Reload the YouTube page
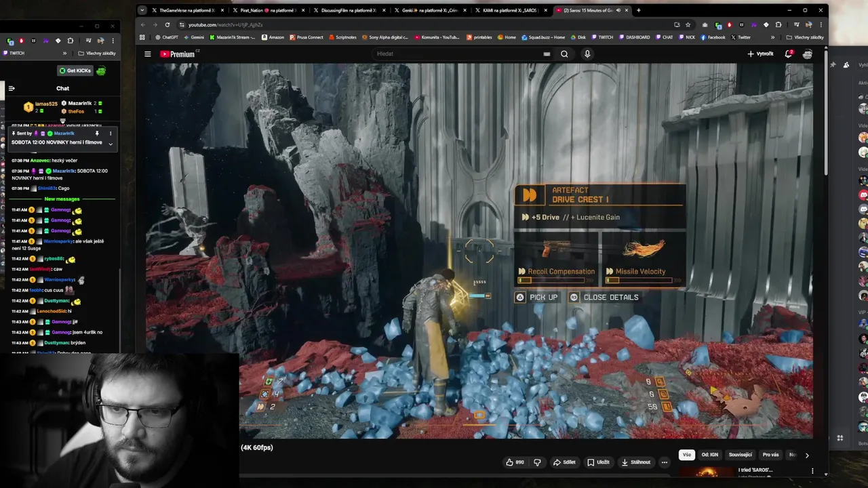Image resolution: width=868 pixels, height=488 pixels. tap(167, 25)
